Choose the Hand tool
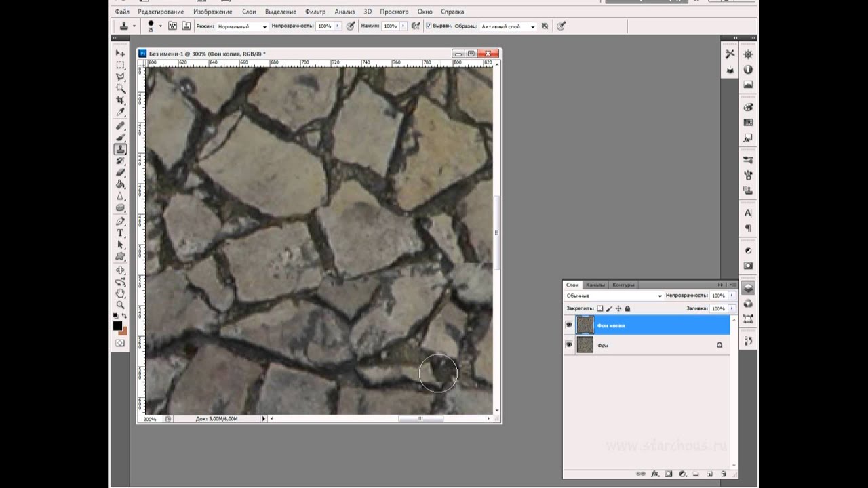This screenshot has height=488, width=868. pyautogui.click(x=120, y=293)
